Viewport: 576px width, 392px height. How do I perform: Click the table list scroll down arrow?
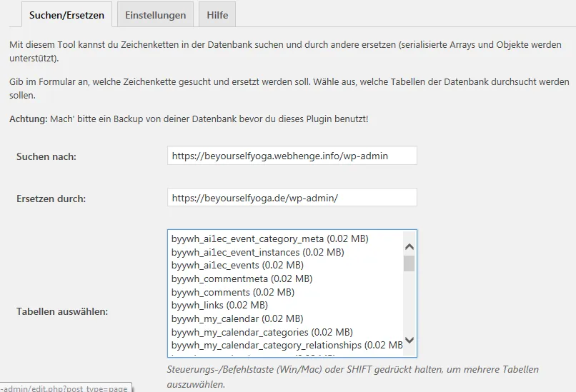[409, 340]
